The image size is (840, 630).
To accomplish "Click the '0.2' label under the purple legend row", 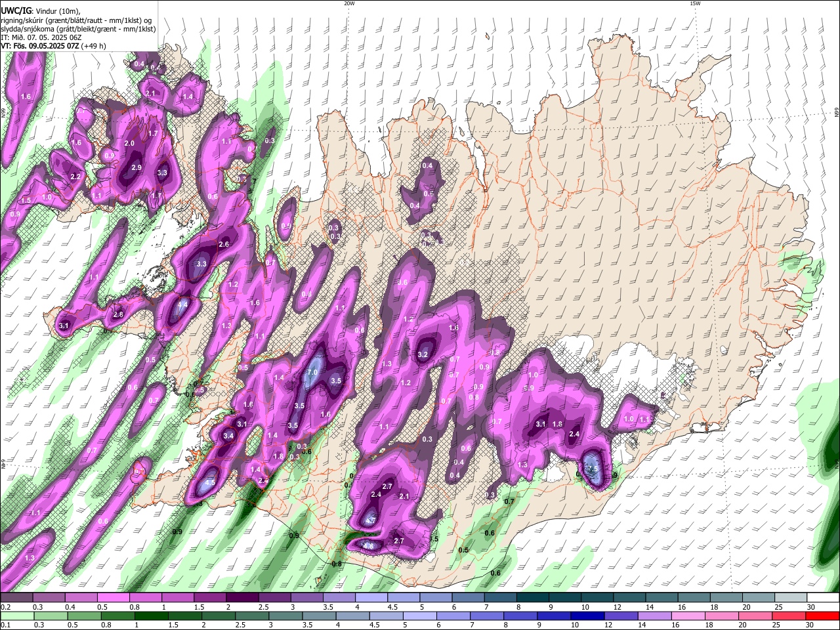I will click(x=5, y=607).
